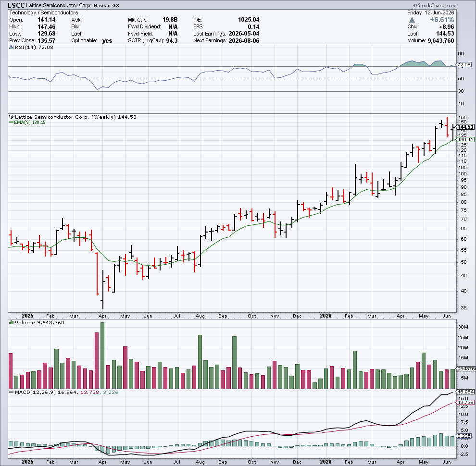Image resolution: width=476 pixels, height=466 pixels.
Task: Click the 90 level on the RSI axis
Action: point(461,54)
